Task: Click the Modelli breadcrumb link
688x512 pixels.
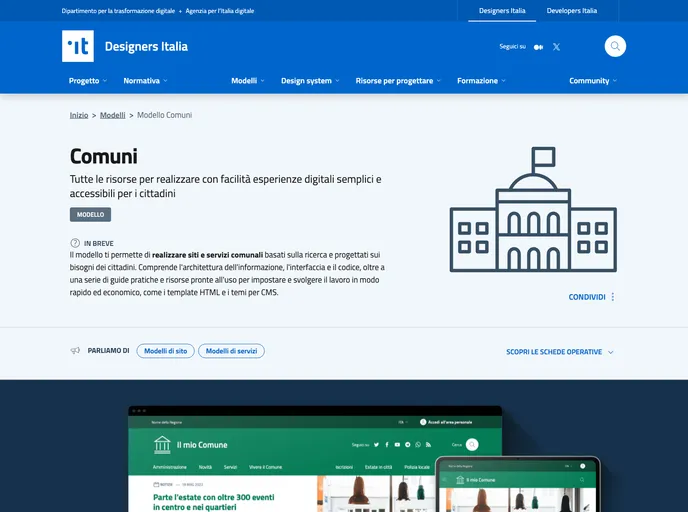Action: [113, 115]
